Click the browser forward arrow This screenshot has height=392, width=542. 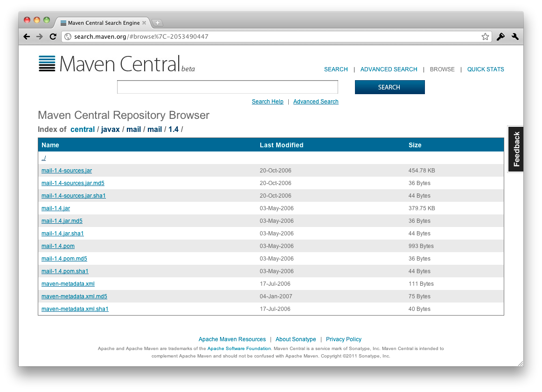tap(40, 36)
